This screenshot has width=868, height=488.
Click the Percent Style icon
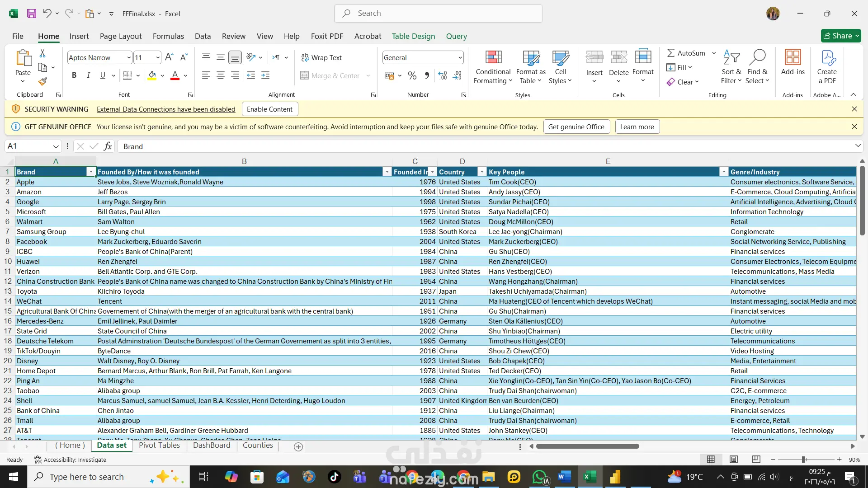(412, 75)
